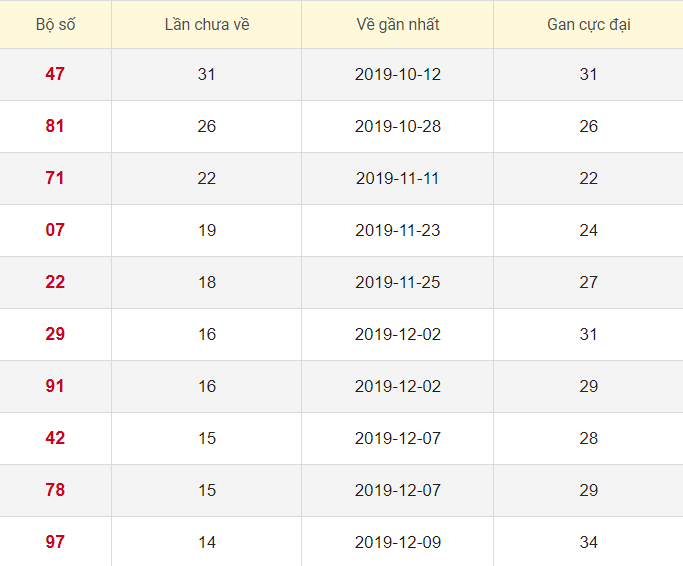Click the date 2019-12-09 cell
683x566 pixels.
(x=397, y=542)
